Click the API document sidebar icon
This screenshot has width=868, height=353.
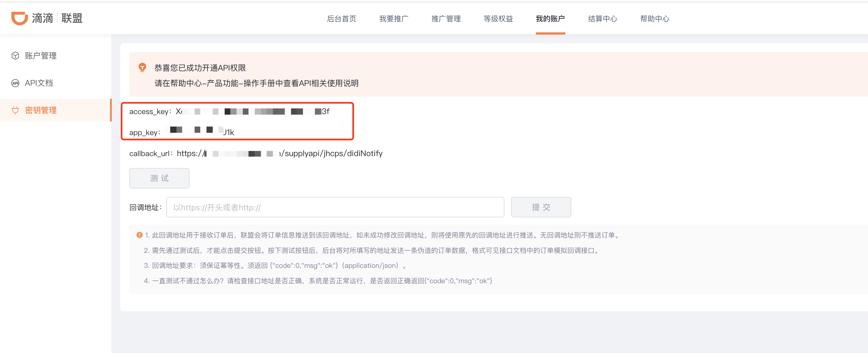coord(15,83)
